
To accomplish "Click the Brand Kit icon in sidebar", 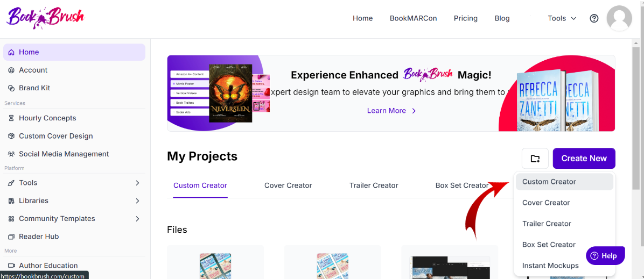I will coord(11,88).
